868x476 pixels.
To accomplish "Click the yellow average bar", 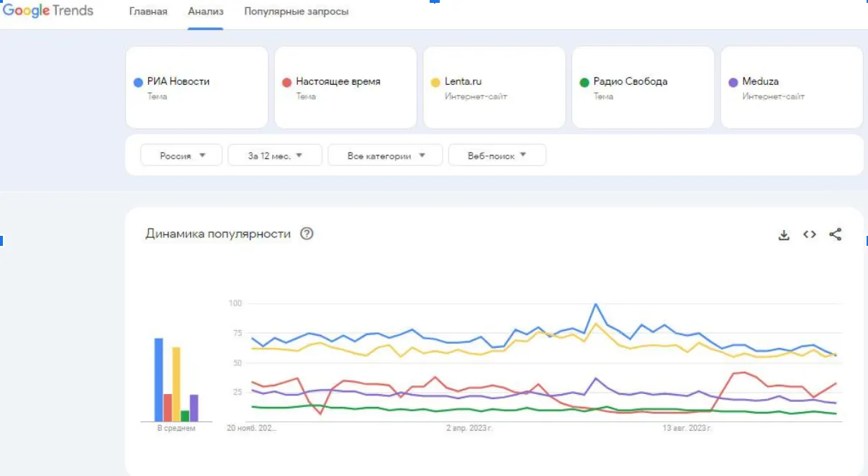I will 176,385.
